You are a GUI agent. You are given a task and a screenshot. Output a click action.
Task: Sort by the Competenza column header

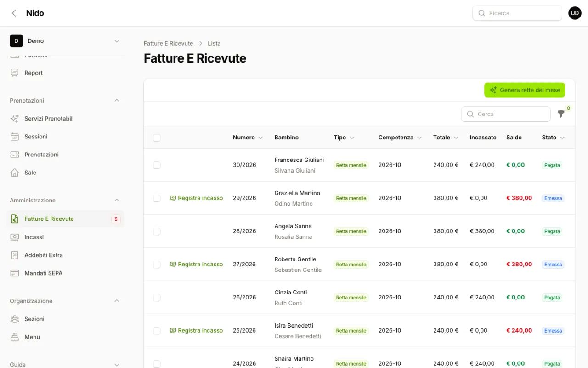point(400,138)
